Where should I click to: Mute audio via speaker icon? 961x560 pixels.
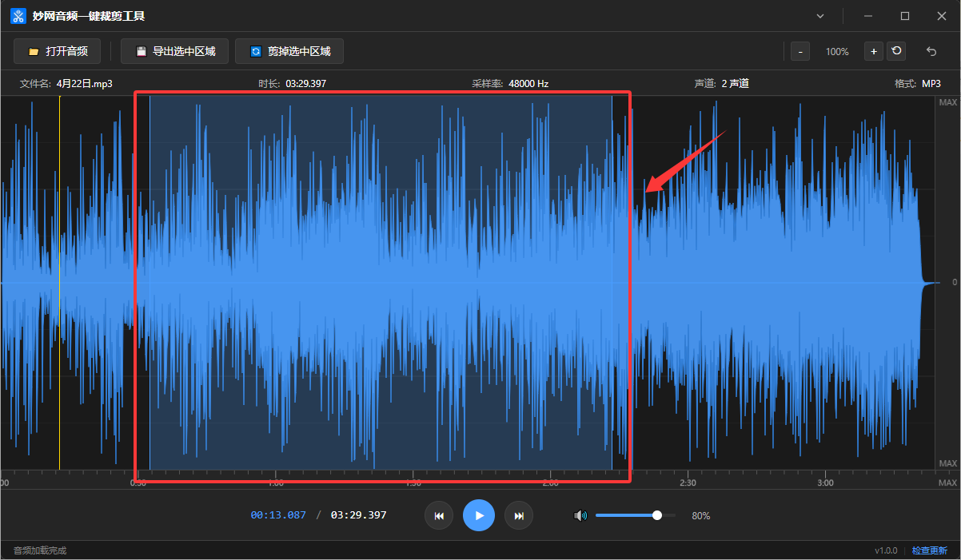(x=580, y=515)
